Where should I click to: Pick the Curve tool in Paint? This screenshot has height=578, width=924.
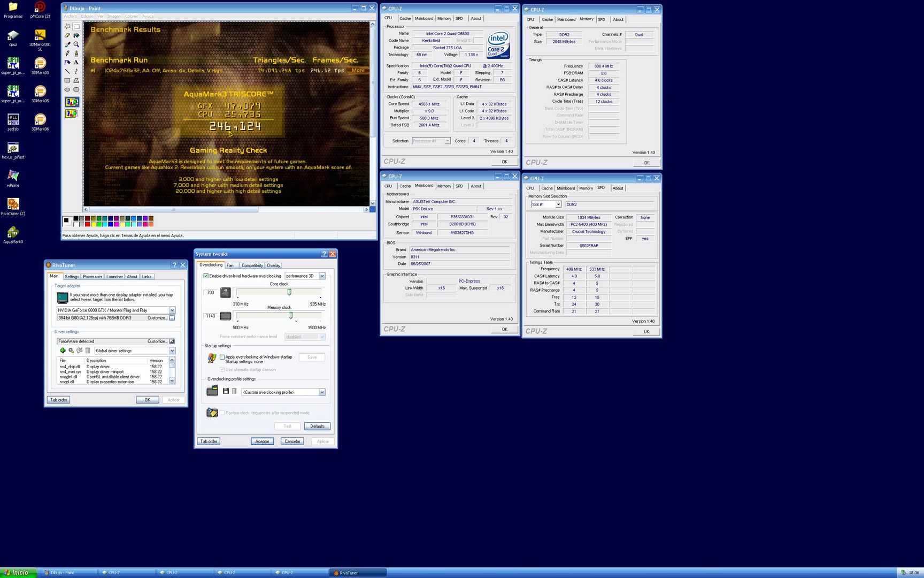pyautogui.click(x=76, y=71)
